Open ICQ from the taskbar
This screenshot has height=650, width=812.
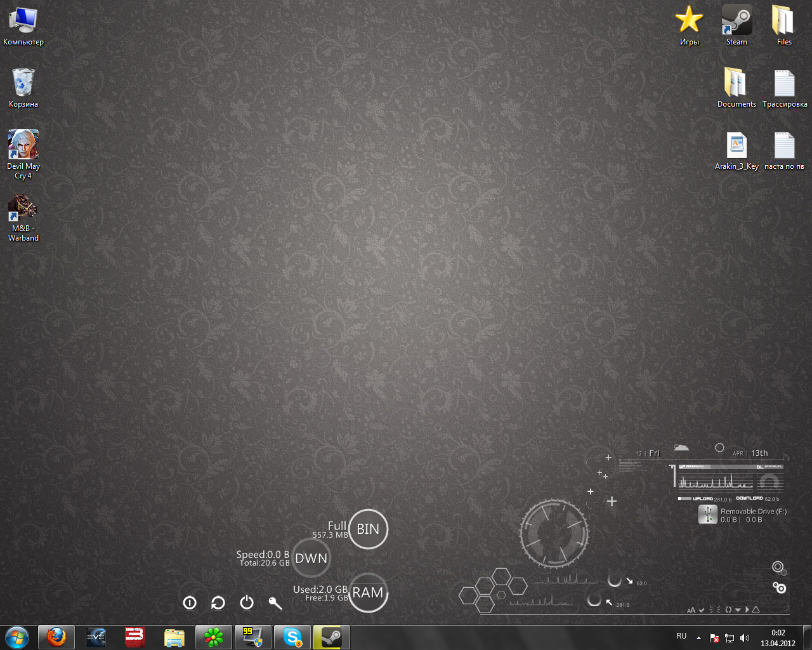pyautogui.click(x=213, y=637)
